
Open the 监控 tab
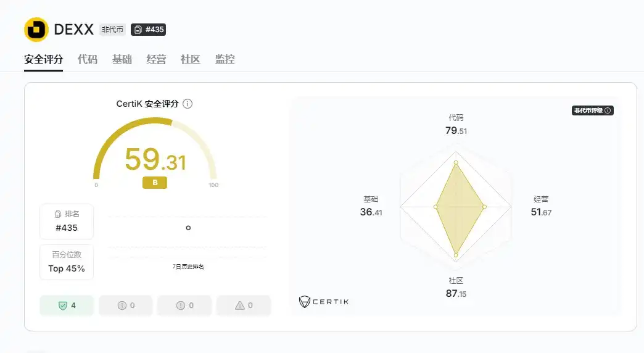225,60
